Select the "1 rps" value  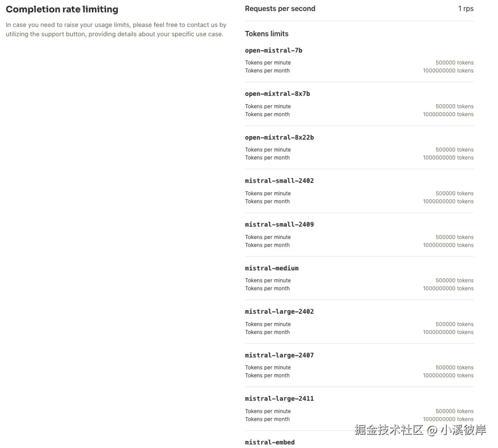pyautogui.click(x=466, y=9)
